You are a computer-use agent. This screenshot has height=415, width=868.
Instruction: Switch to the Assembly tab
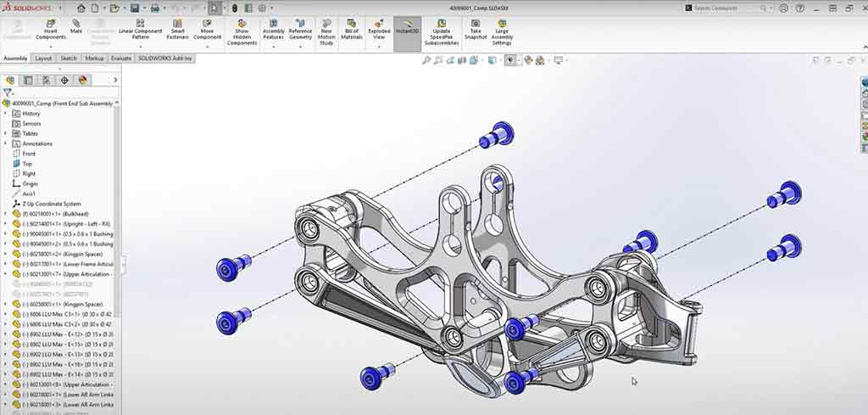pyautogui.click(x=15, y=59)
